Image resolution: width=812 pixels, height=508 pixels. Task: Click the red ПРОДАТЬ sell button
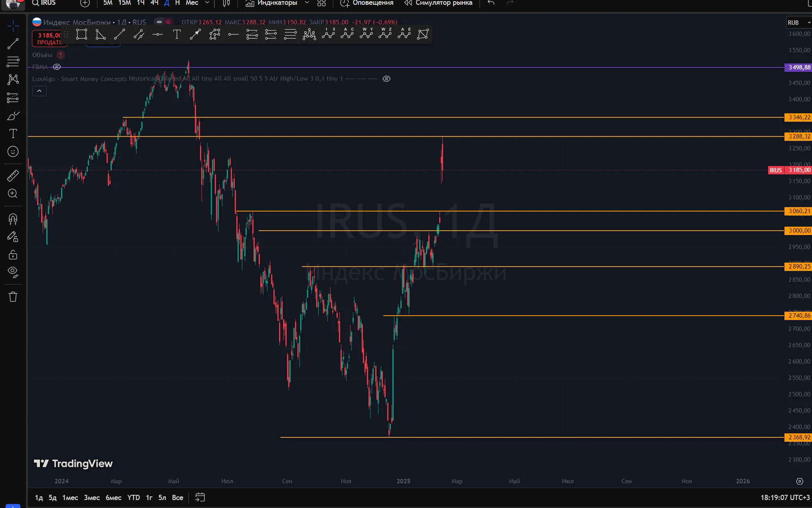click(x=50, y=39)
